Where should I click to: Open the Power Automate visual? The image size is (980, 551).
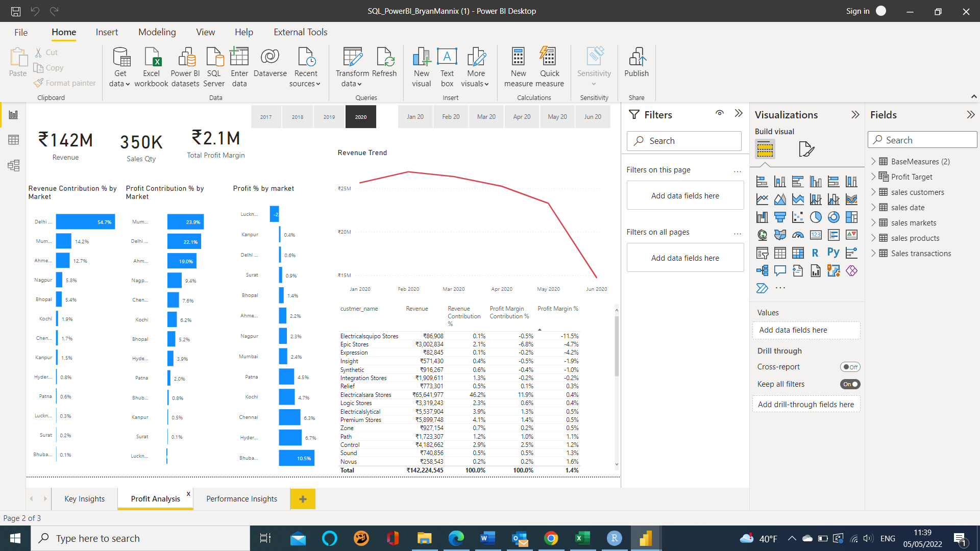point(762,288)
